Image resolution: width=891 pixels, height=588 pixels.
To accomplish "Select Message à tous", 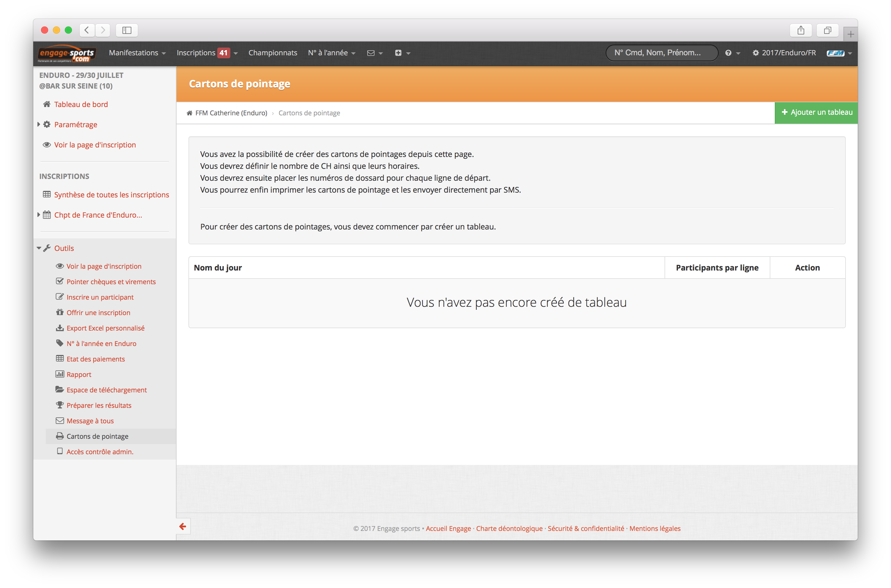I will tap(90, 421).
